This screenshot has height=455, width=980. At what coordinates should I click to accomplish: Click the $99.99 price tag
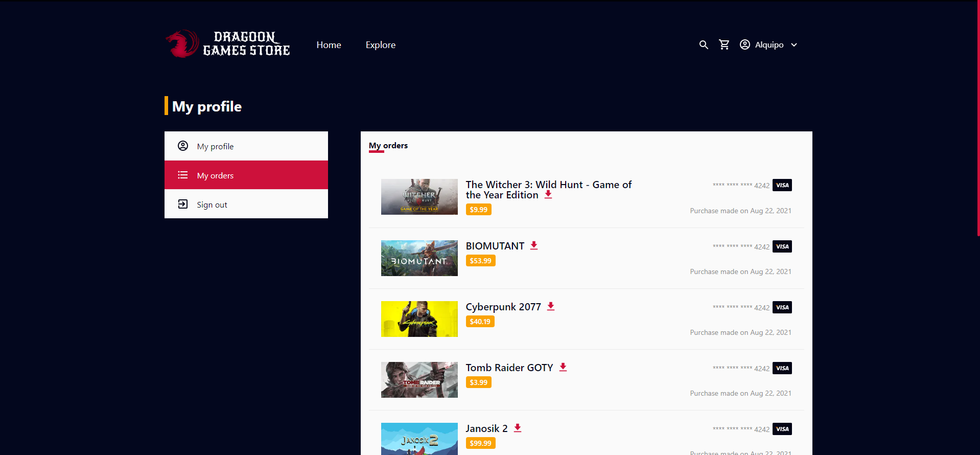coord(481,443)
